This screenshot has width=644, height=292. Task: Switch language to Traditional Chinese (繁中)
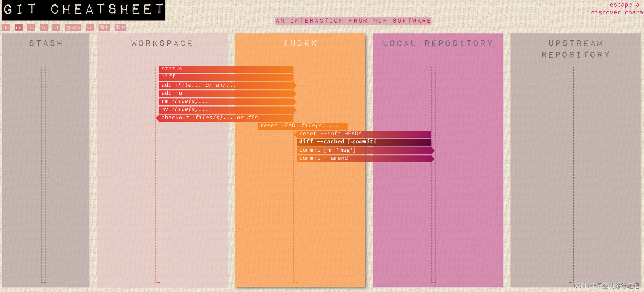coord(120,28)
